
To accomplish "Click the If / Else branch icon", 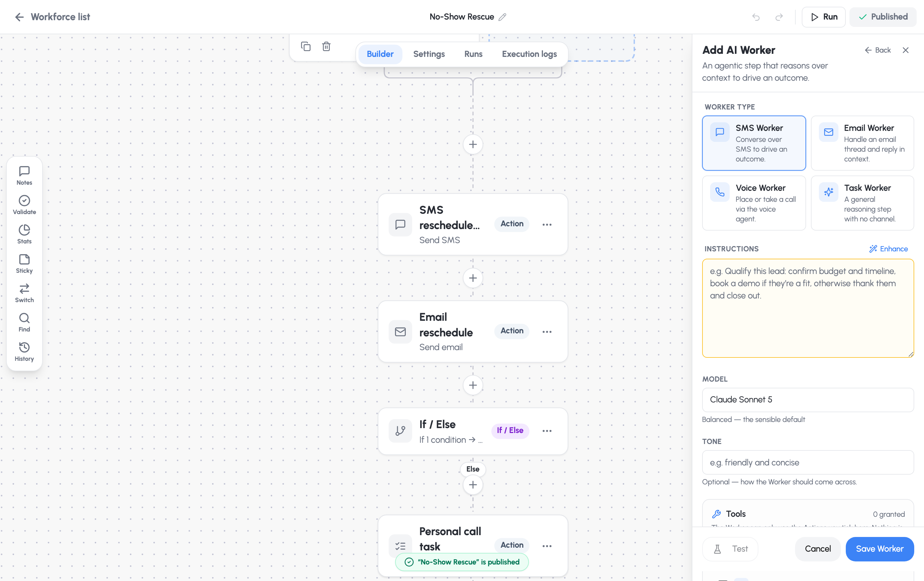I will click(400, 431).
